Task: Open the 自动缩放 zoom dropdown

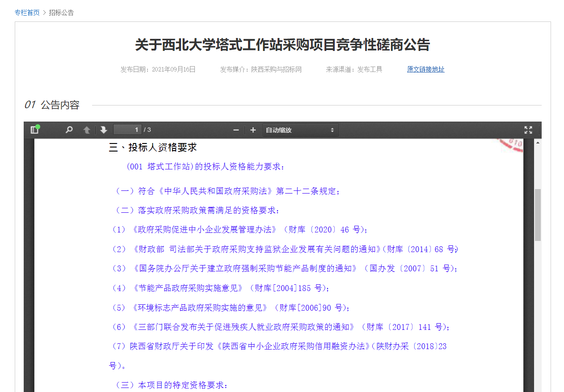Action: click(300, 130)
